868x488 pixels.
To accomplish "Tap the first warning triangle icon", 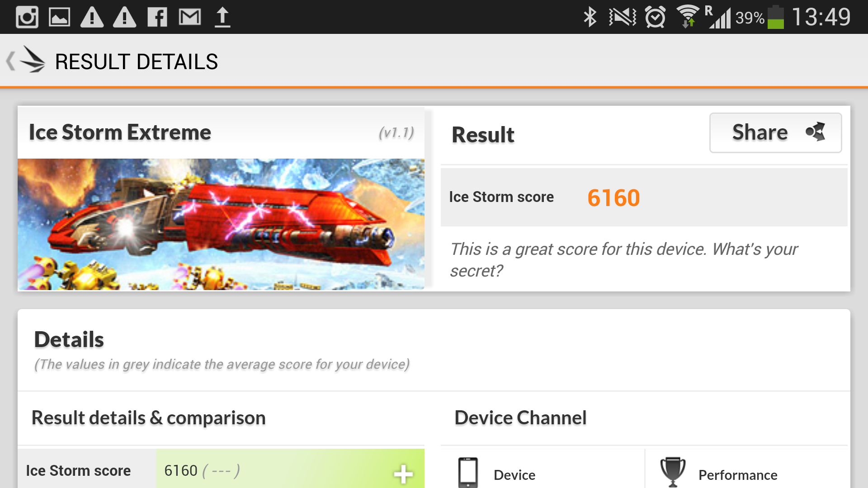I will click(92, 17).
